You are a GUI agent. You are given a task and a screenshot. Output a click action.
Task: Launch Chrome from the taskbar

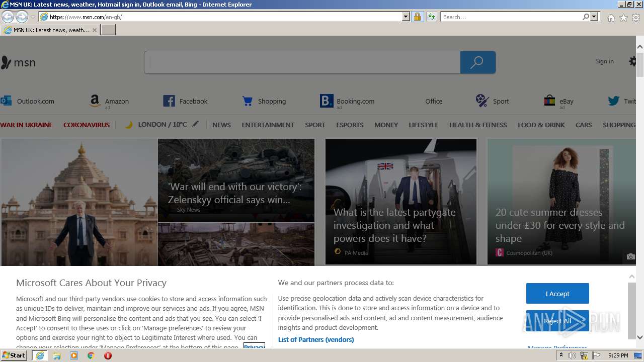click(x=91, y=355)
